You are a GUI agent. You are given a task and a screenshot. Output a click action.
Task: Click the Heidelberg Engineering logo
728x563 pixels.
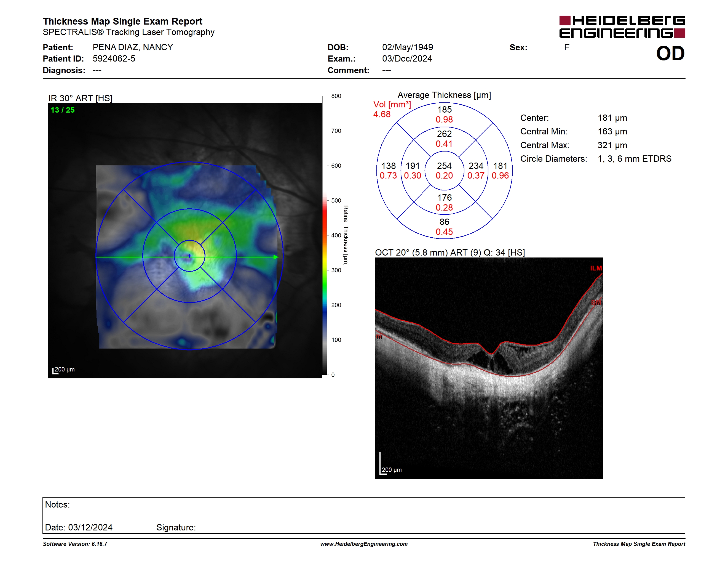(x=622, y=27)
